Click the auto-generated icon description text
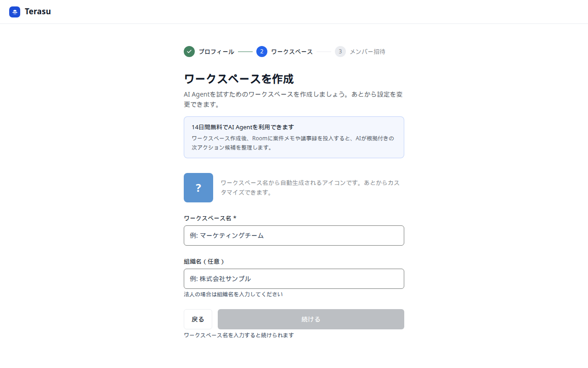Image resolution: width=588 pixels, height=368 pixels. 310,188
